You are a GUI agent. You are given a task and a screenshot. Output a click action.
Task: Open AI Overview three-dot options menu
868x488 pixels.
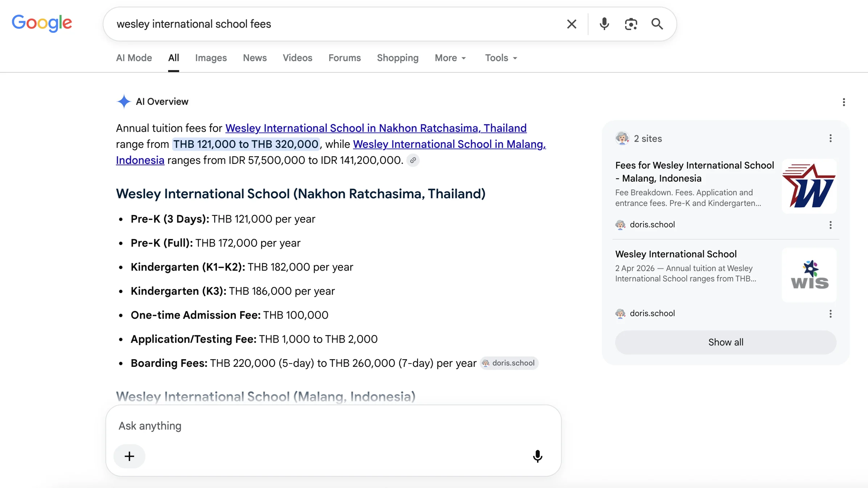(844, 102)
